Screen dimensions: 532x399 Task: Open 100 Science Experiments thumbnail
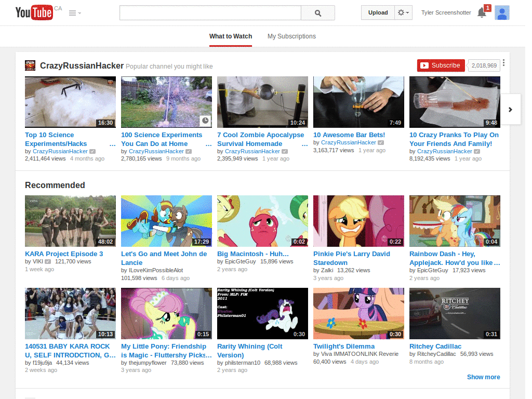166,102
